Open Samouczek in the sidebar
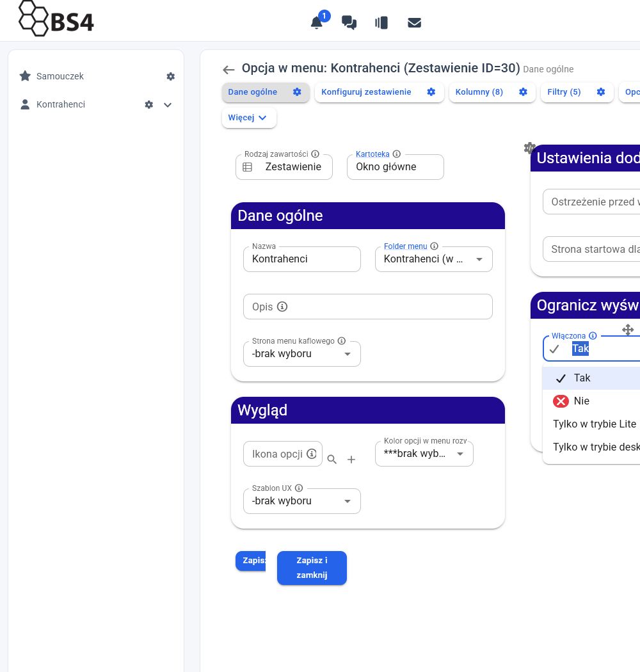This screenshot has height=672, width=640. (60, 76)
